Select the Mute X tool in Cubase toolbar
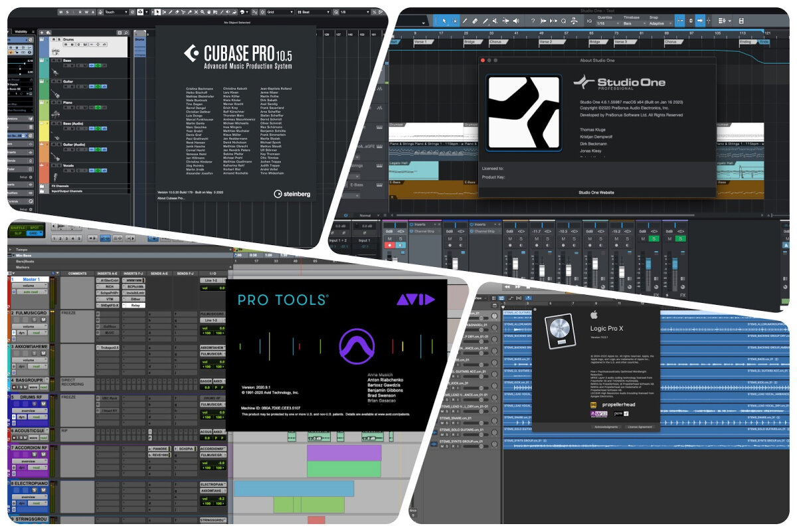Image resolution: width=797 pixels, height=532 pixels. (196, 12)
